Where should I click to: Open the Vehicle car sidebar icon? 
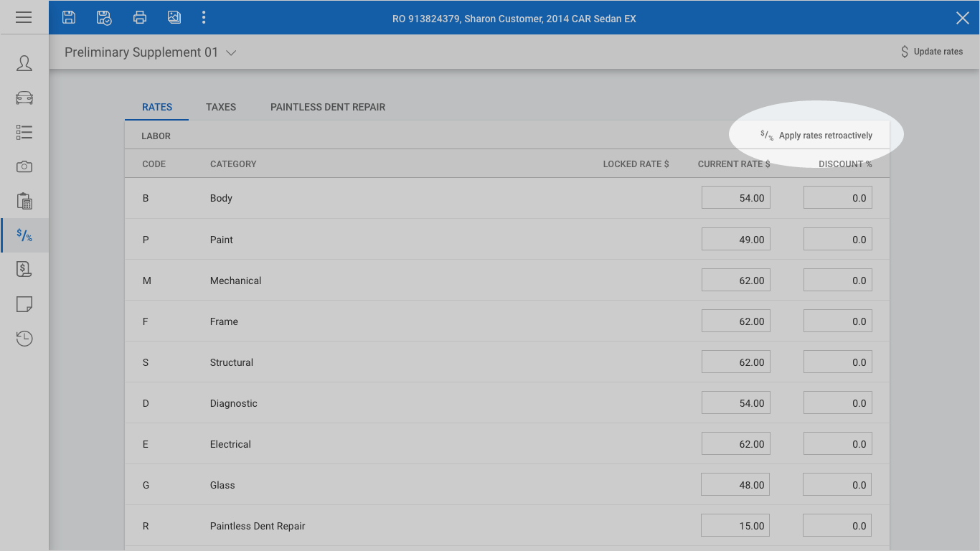24,98
